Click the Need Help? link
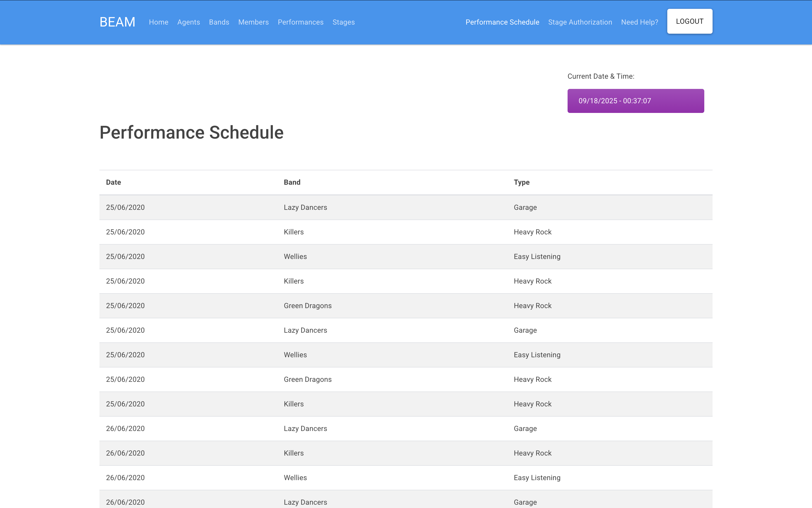This screenshot has height=508, width=812. pos(639,22)
